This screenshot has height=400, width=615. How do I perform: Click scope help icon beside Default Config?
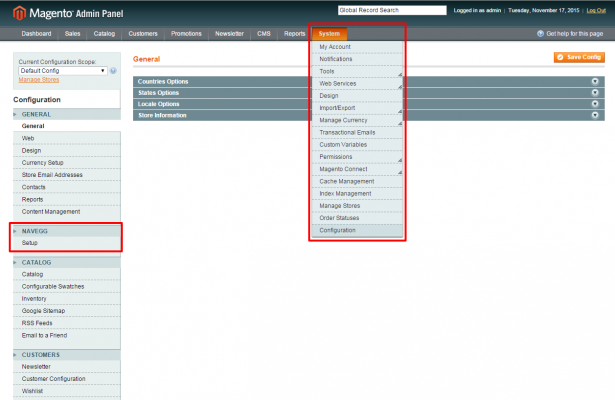coord(113,71)
